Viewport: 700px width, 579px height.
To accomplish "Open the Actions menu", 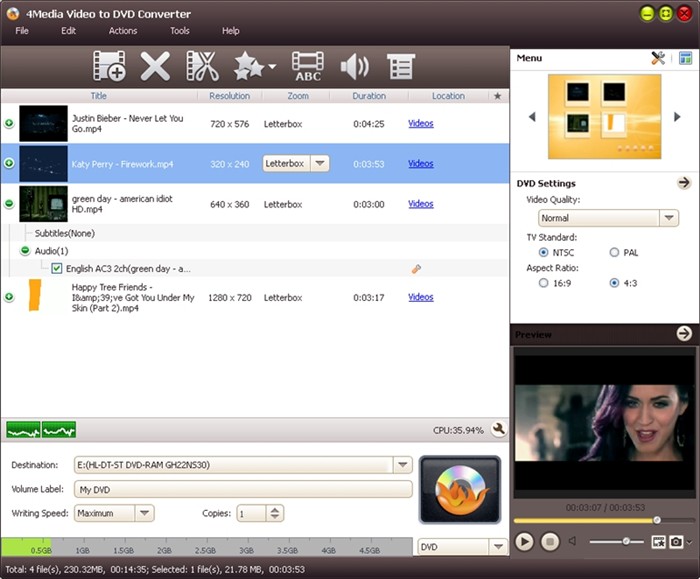I will [123, 31].
